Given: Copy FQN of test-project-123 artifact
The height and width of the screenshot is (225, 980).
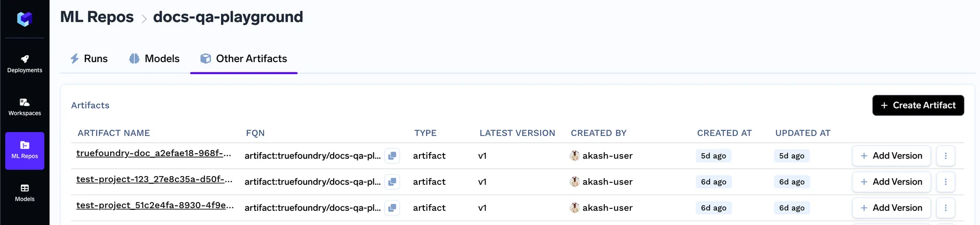Looking at the screenshot, I should pyautogui.click(x=392, y=181).
